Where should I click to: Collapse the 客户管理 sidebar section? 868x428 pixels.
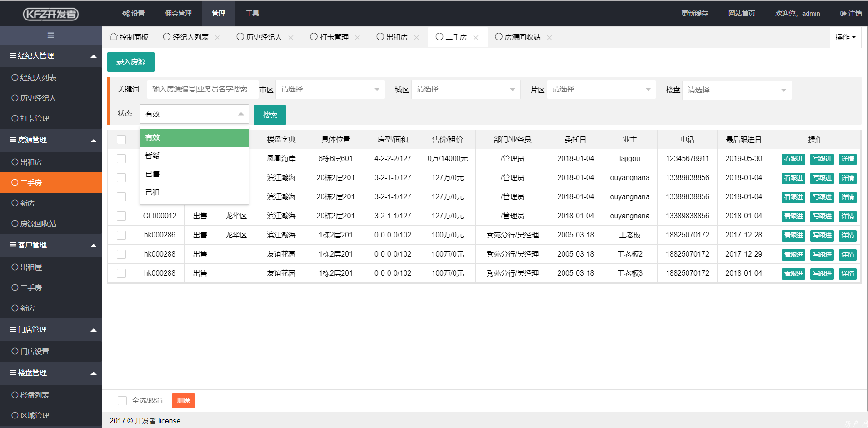click(51, 245)
